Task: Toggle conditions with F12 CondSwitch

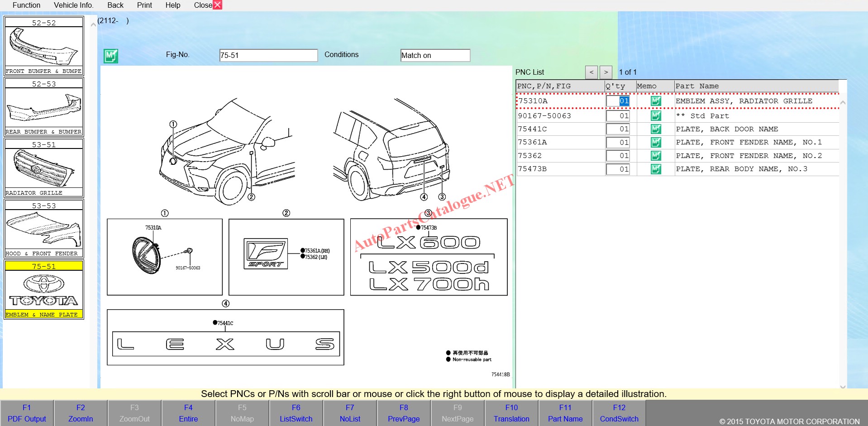Action: tap(619, 413)
